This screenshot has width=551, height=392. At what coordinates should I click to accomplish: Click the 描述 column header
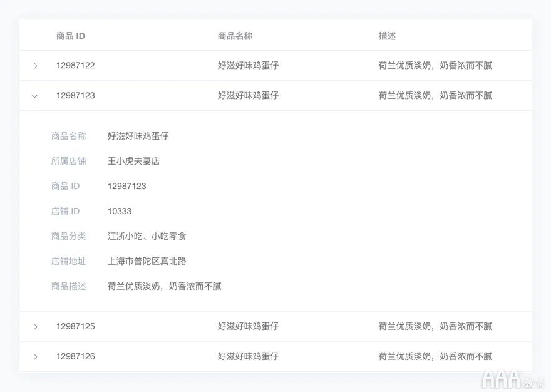tap(387, 36)
